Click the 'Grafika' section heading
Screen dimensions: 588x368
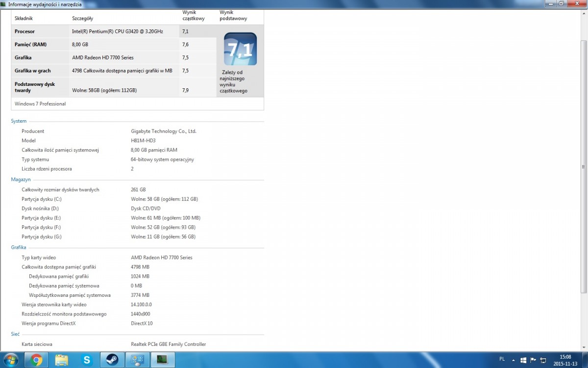coord(19,248)
